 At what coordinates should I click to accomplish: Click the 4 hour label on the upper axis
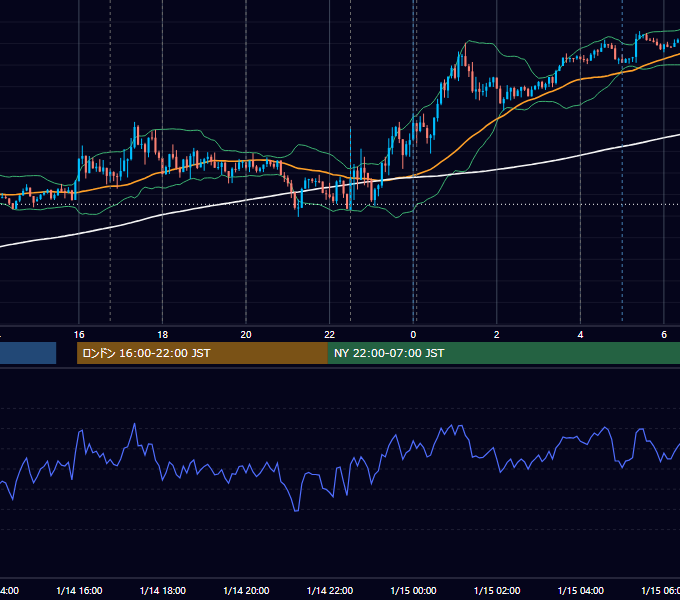[580, 335]
